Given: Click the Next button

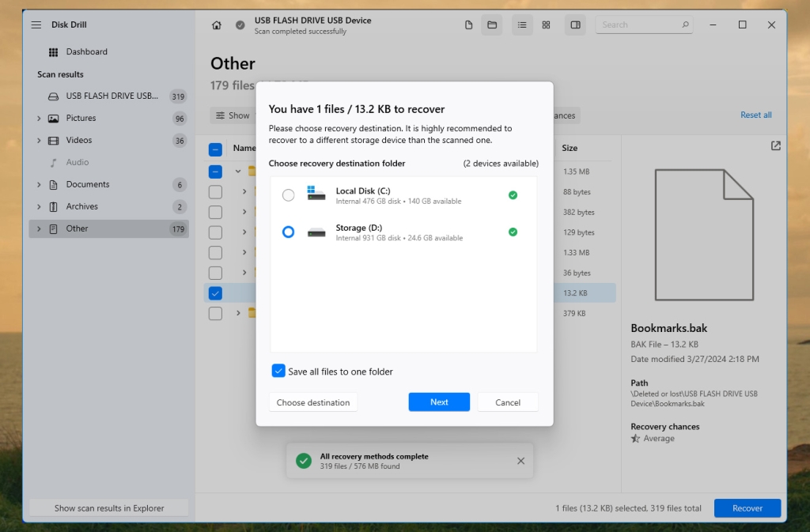Looking at the screenshot, I should coord(438,402).
